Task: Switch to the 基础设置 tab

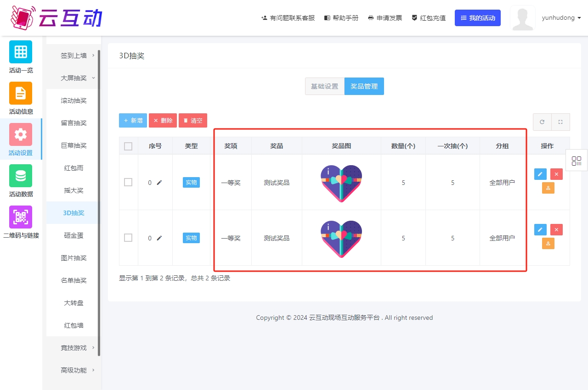Action: pos(324,86)
